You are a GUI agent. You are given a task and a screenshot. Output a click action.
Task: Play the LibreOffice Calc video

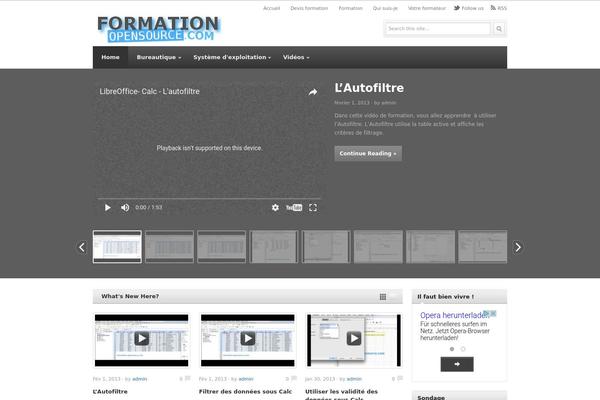pos(108,207)
